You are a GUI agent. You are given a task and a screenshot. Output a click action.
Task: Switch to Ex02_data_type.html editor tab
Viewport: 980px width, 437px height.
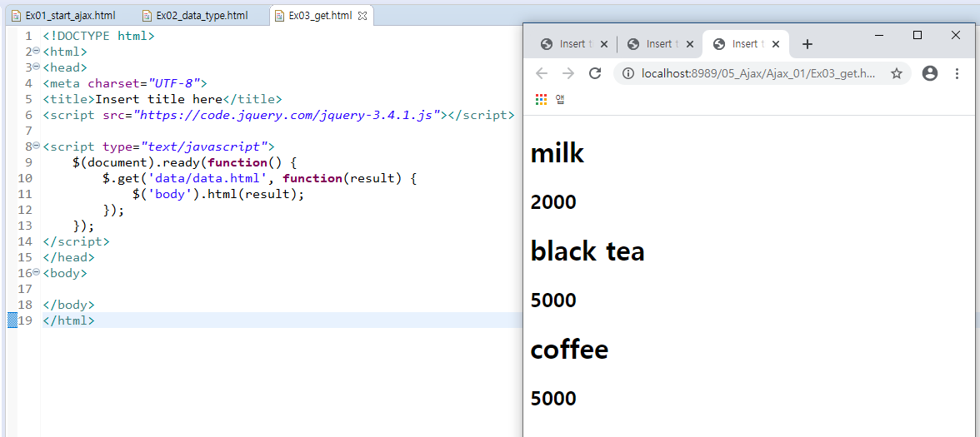(x=195, y=16)
